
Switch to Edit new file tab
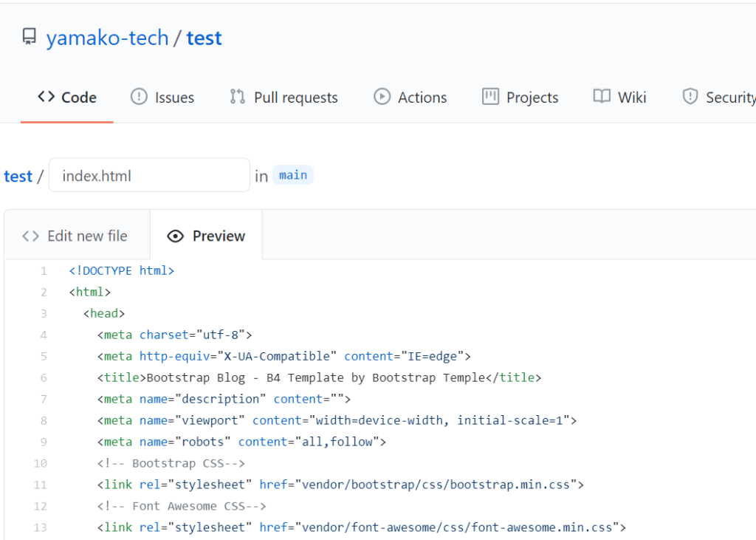tap(77, 236)
